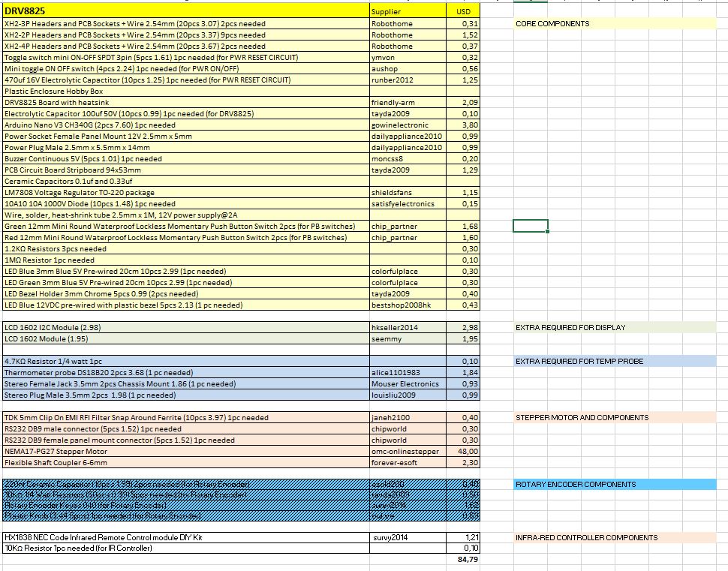The width and height of the screenshot is (728, 571).
Task: Select the LCD 1602 I2C Module cell
Action: point(186,328)
